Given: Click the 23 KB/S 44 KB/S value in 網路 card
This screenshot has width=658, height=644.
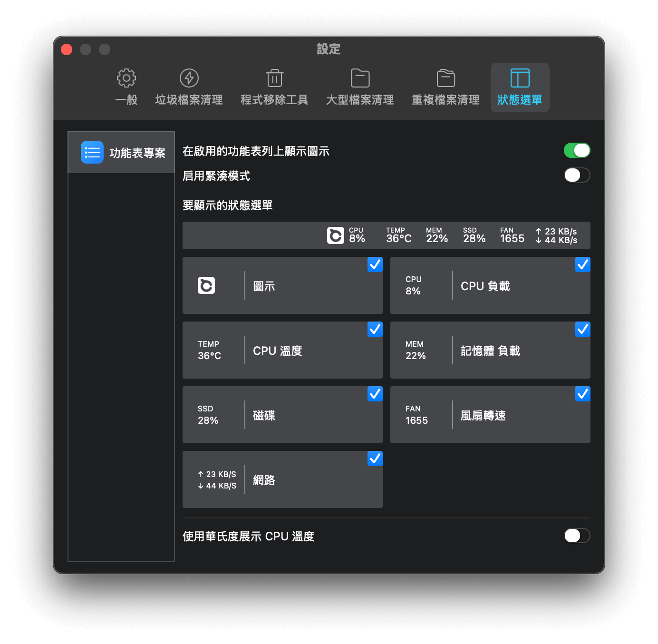Looking at the screenshot, I should coord(217,480).
